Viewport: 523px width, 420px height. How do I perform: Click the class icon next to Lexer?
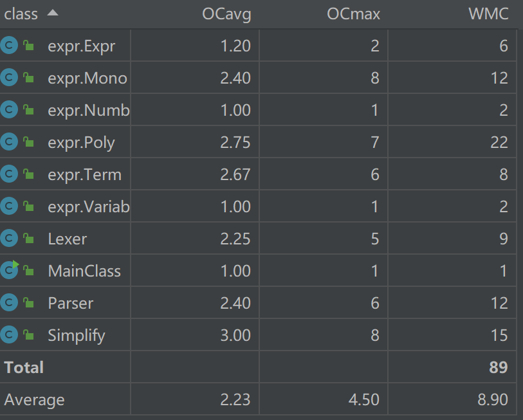pyautogui.click(x=9, y=239)
